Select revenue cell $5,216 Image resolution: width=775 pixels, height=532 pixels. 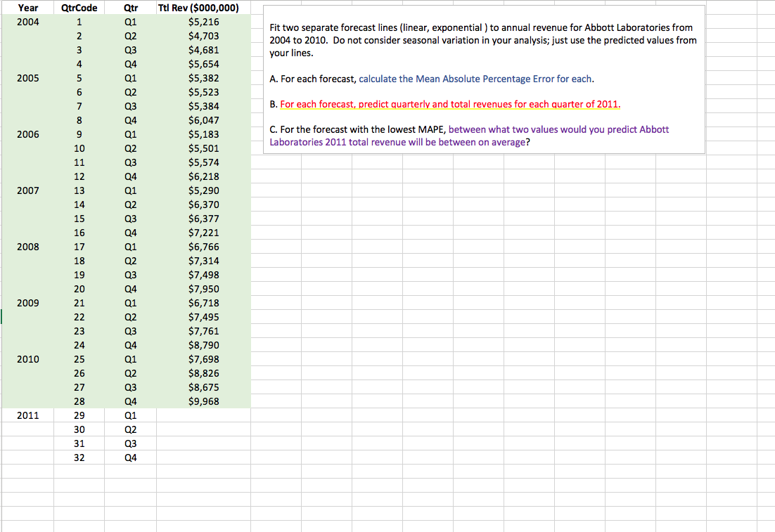(203, 22)
